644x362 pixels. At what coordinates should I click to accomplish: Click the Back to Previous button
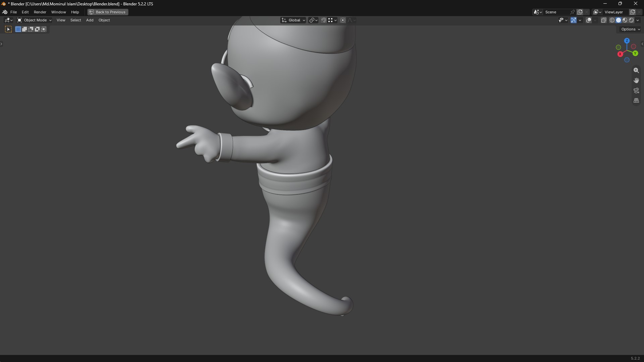(108, 12)
